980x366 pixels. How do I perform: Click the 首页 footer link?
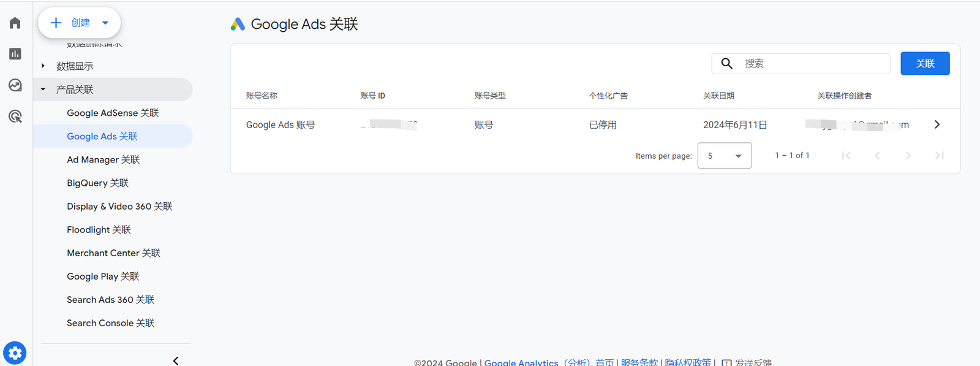tap(605, 362)
